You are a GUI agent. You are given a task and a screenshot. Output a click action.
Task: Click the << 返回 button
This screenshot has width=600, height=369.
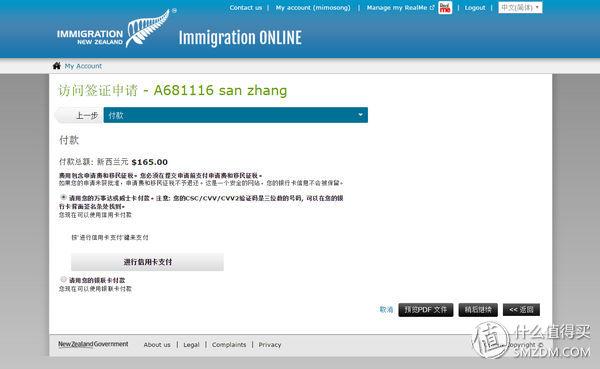(x=521, y=310)
